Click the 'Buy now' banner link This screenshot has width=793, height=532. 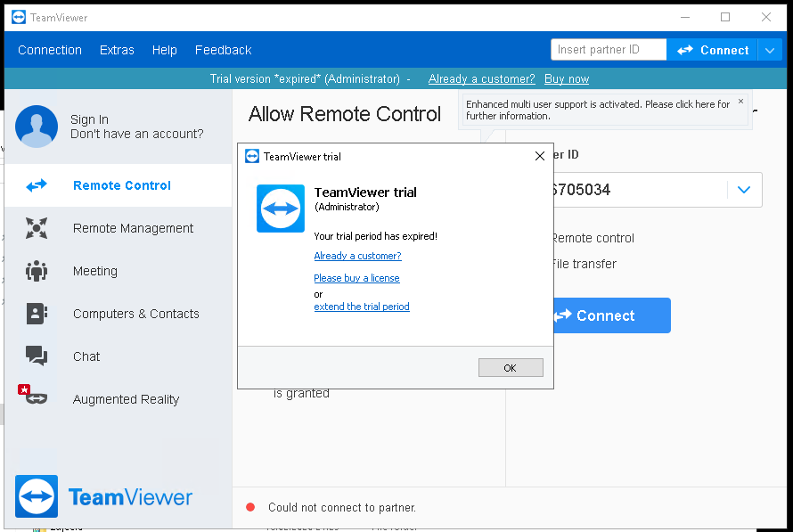coord(567,79)
